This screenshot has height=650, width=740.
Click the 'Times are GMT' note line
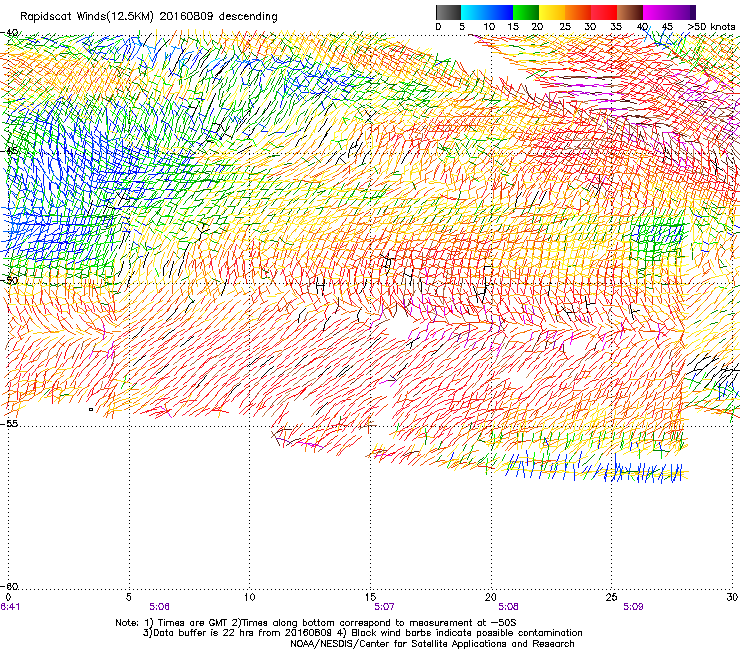click(316, 623)
